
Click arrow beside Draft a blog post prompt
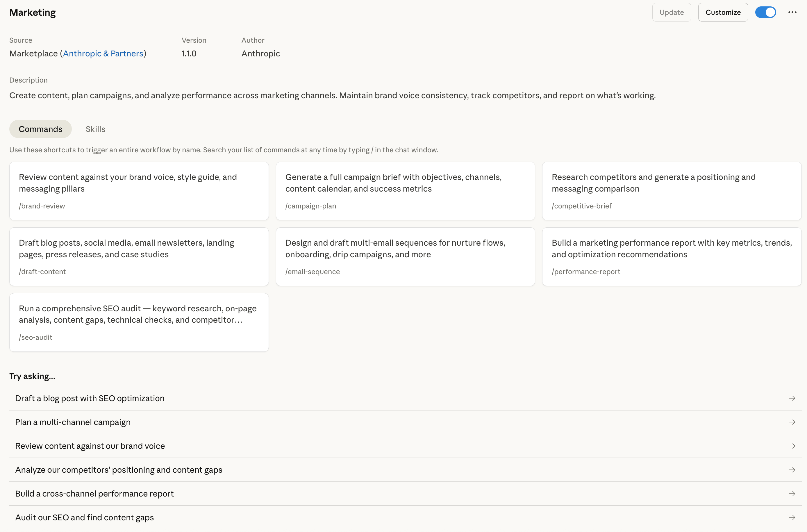(792, 398)
